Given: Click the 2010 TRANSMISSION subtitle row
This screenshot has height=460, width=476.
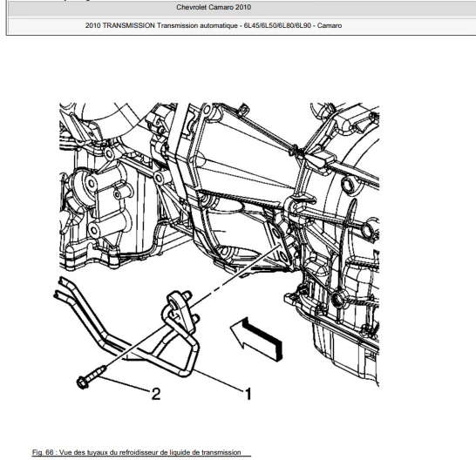Looking at the screenshot, I should 241,25.
